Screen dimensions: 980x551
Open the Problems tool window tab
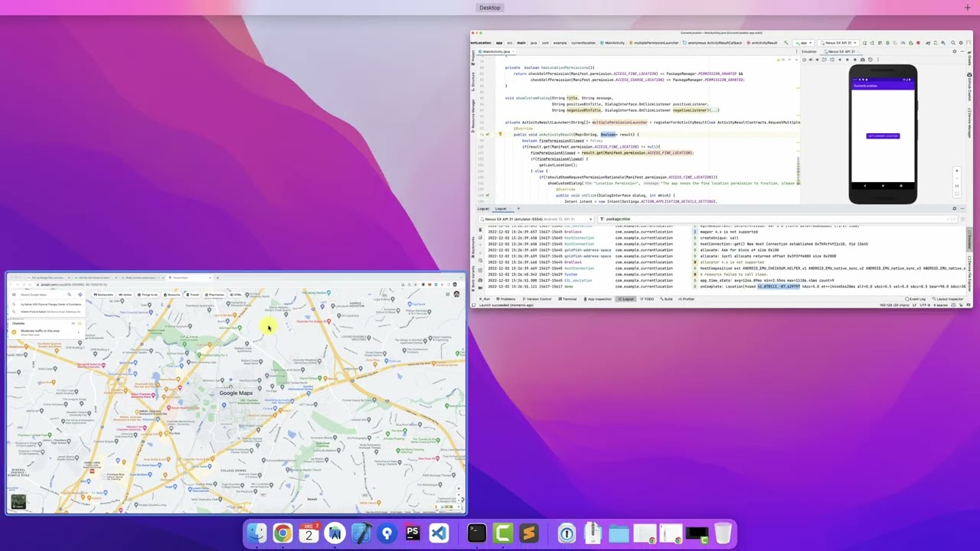click(506, 298)
